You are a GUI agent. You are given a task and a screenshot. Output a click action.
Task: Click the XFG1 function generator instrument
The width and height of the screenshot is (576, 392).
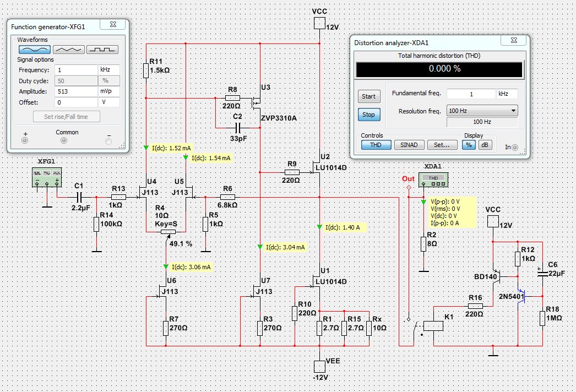[x=47, y=177]
